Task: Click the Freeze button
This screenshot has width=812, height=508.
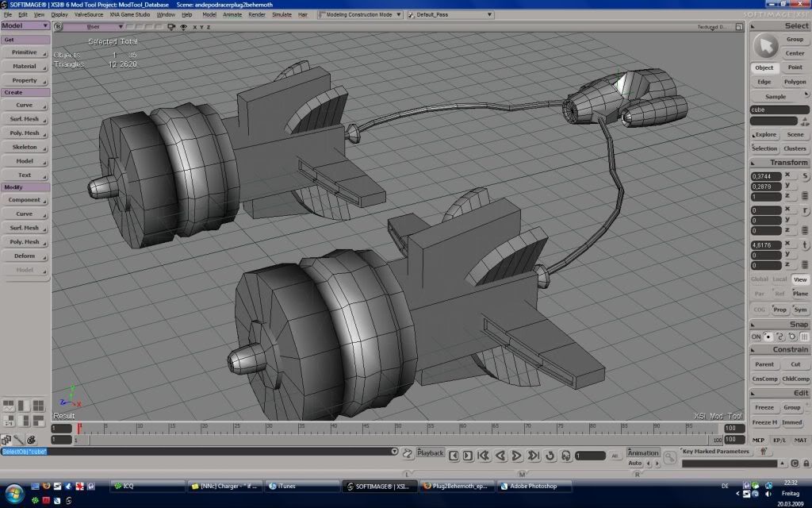Action: (x=764, y=407)
